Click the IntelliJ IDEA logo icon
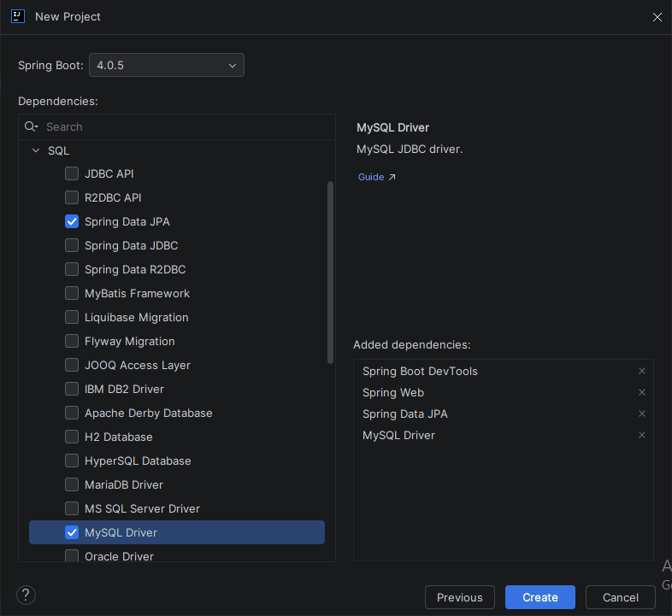The width and height of the screenshot is (672, 616). click(x=18, y=16)
